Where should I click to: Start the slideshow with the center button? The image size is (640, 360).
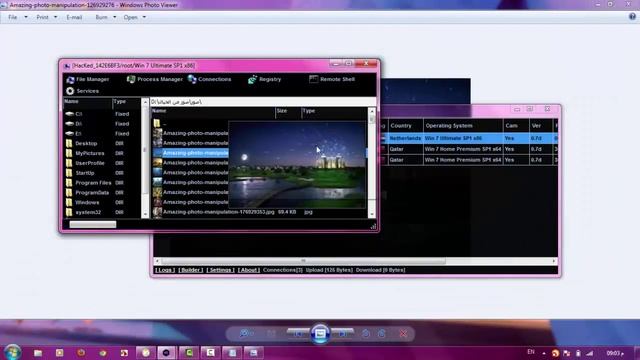point(320,334)
